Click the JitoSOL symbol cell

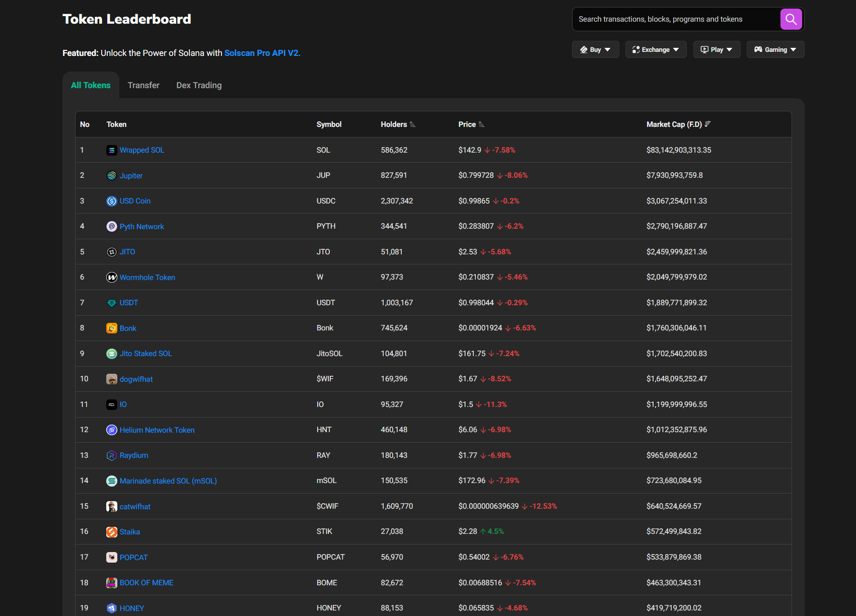[329, 354]
